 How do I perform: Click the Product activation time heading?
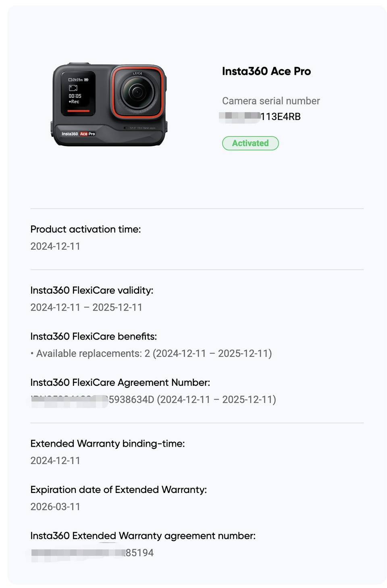(85, 229)
